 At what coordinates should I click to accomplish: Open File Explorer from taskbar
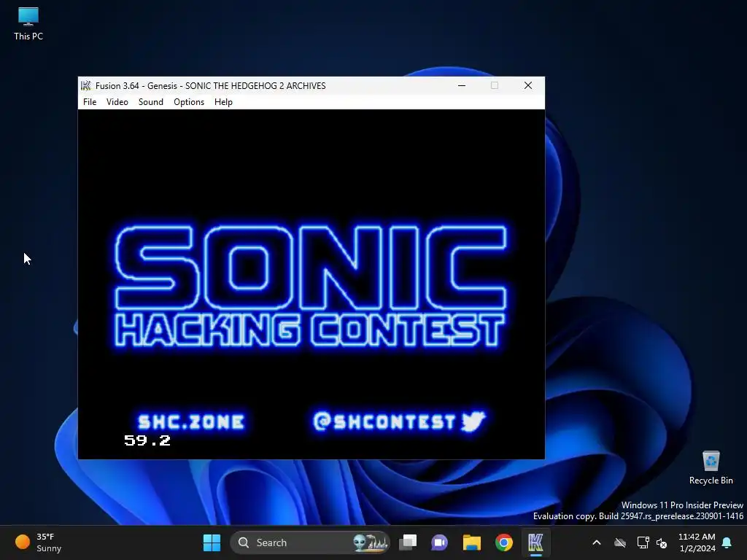pyautogui.click(x=472, y=542)
